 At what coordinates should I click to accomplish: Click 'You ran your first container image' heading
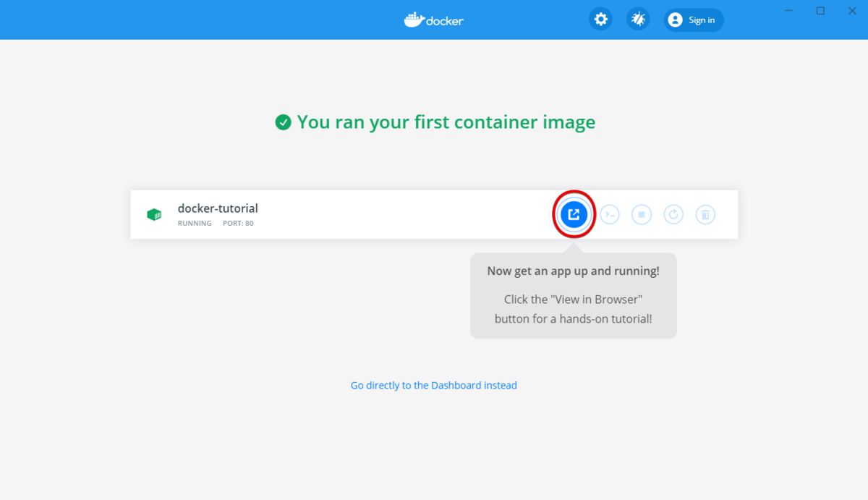coord(446,122)
